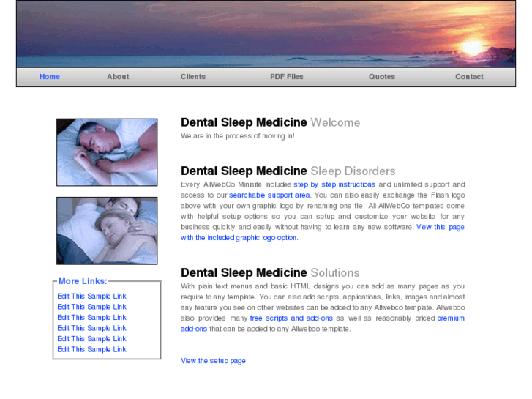Image resolution: width=532 pixels, height=399 pixels.
Task: Click the 'More Links:' box title
Action: pyautogui.click(x=83, y=281)
